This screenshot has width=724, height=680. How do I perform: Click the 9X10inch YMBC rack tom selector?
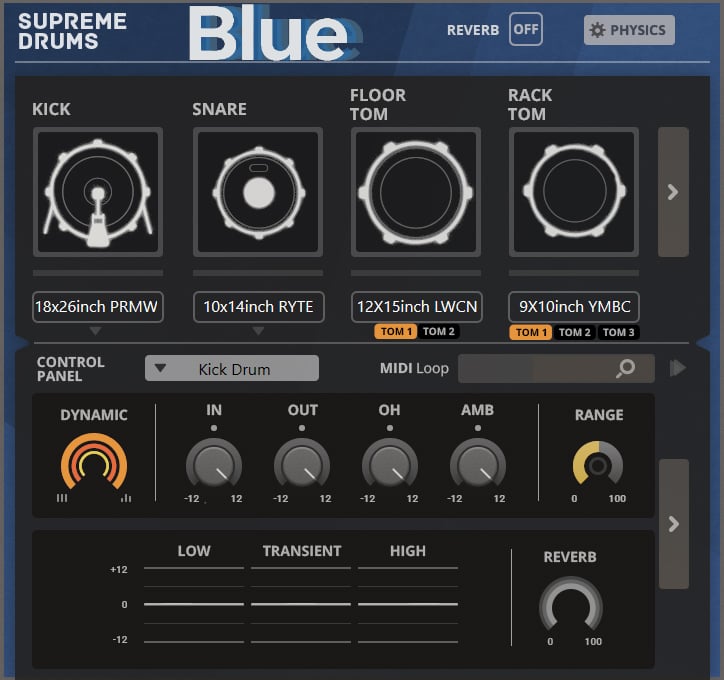tap(573, 307)
